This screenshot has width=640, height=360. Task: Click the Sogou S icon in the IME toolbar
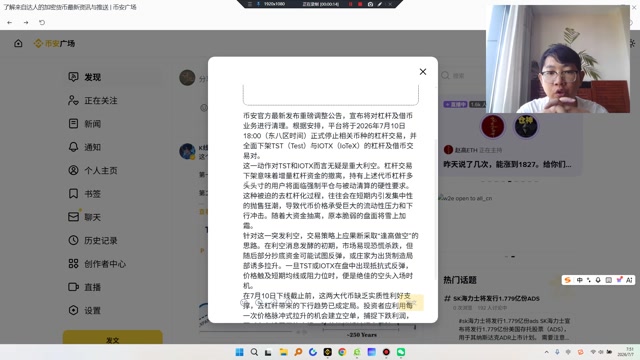pyautogui.click(x=568, y=280)
